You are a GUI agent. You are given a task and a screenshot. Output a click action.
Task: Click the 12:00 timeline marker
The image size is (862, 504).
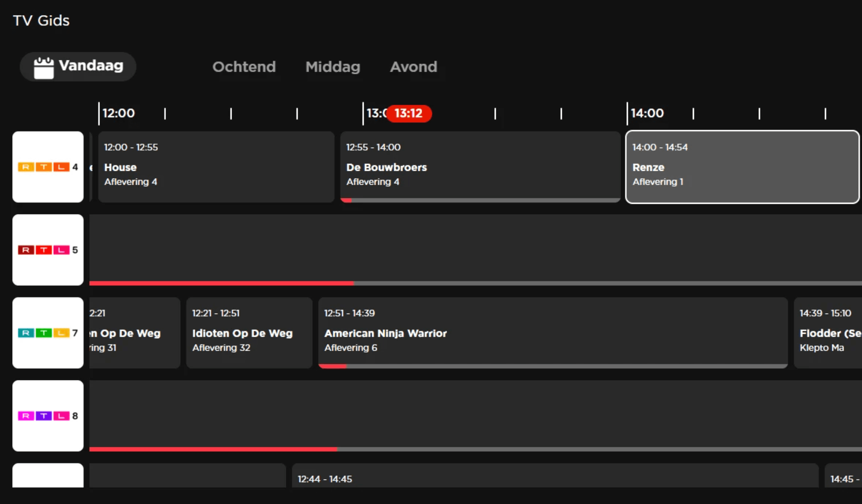point(118,113)
